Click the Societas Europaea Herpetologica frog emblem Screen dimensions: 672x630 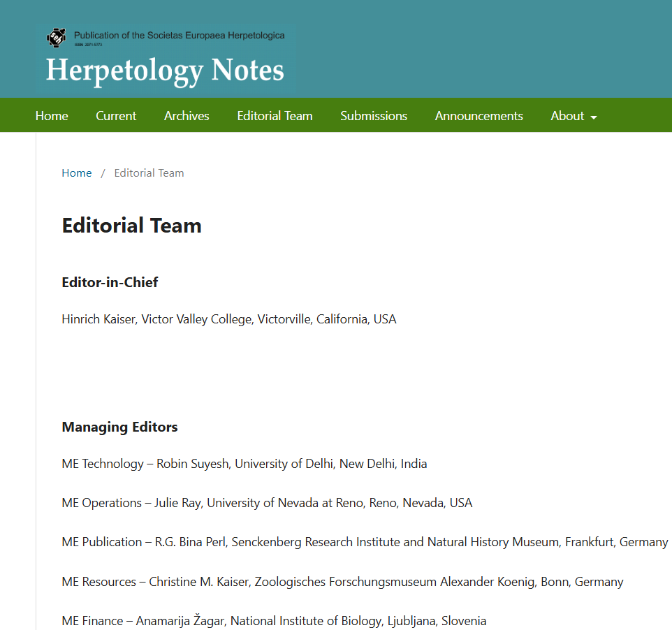pyautogui.click(x=56, y=36)
